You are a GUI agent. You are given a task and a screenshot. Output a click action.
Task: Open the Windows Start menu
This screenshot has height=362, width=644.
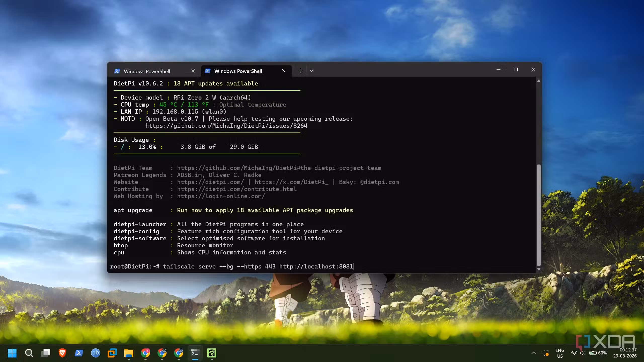[12, 353]
